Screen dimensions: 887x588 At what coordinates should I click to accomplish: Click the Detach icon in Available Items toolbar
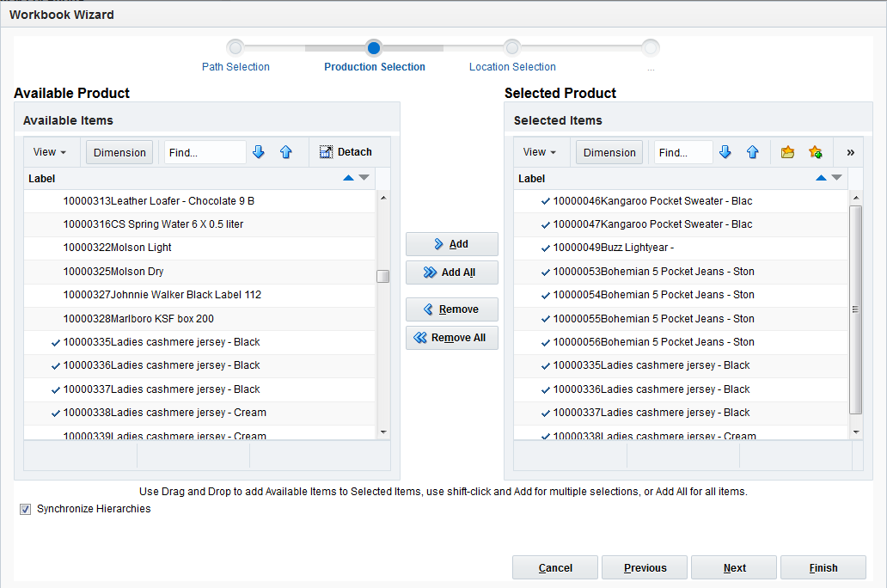click(326, 152)
